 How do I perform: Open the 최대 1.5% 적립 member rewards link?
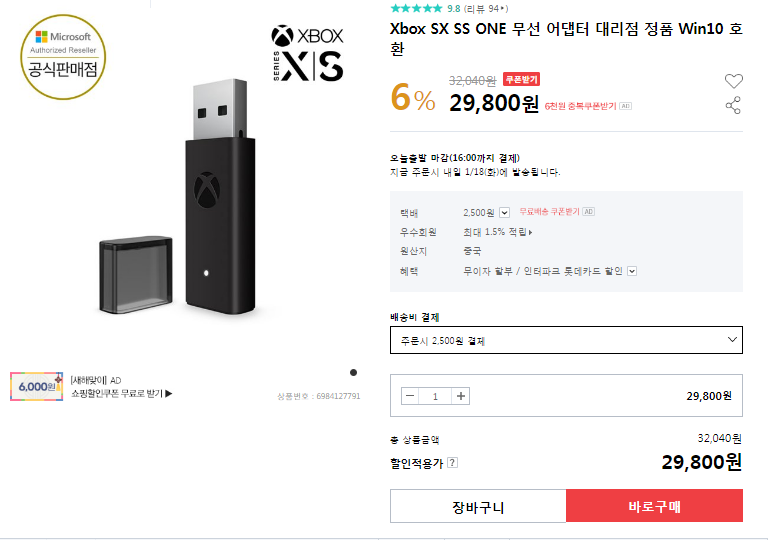click(x=498, y=232)
